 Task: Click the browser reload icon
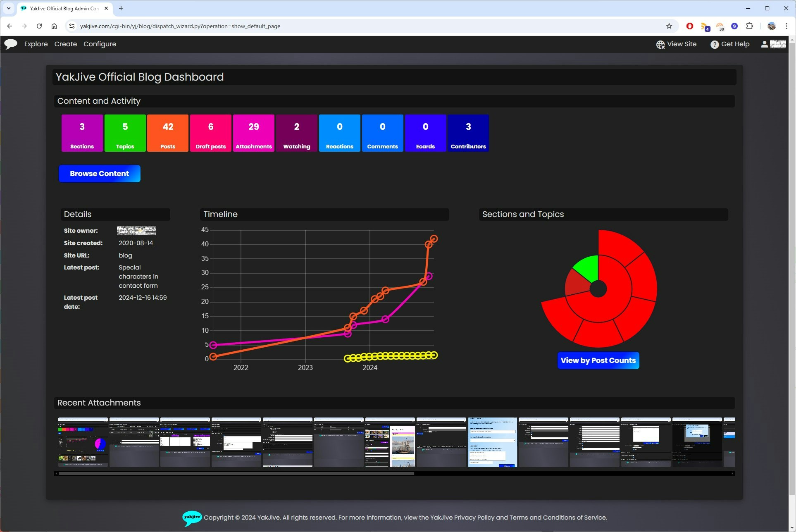39,26
